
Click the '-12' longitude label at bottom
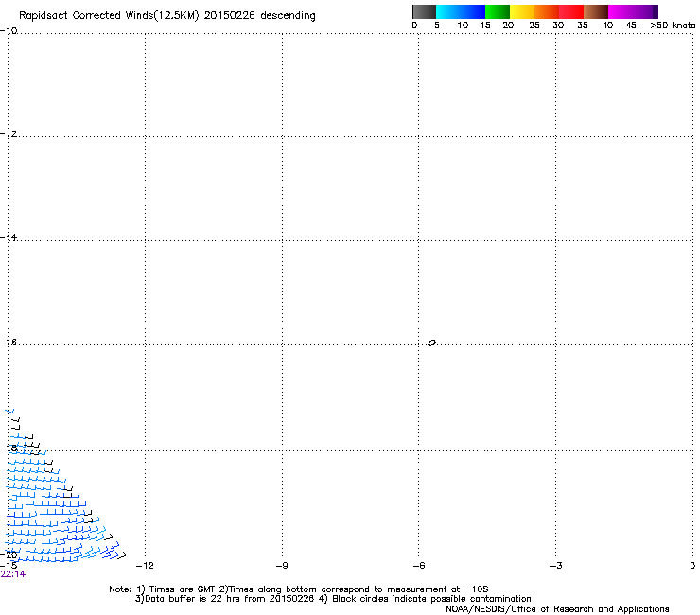(x=145, y=566)
